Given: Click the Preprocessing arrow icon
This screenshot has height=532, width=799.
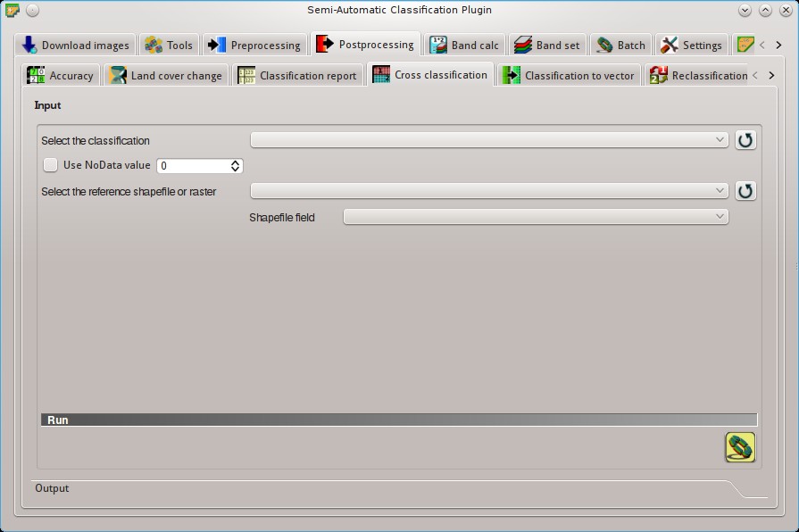Looking at the screenshot, I should [217, 45].
